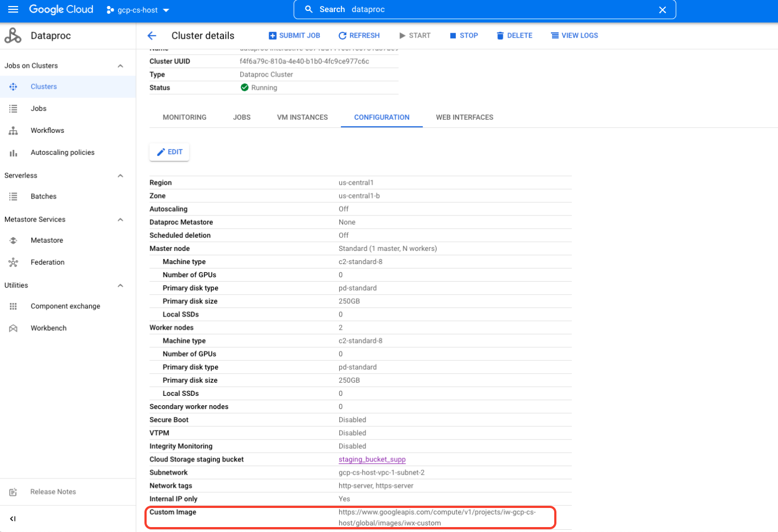Click the Dataproc Cluster type value

pos(266,74)
